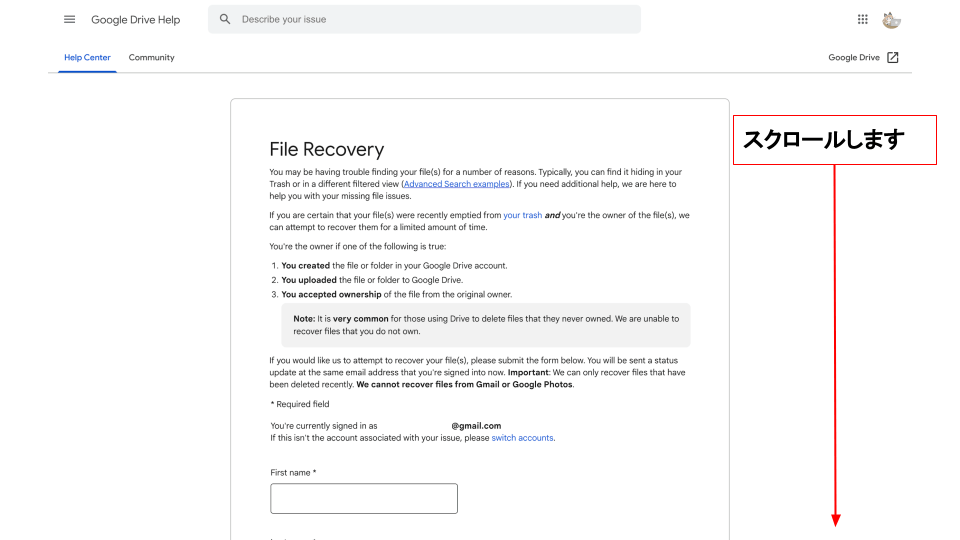Click the 'Describe your issue' search box
Image resolution: width=960 pixels, height=540 pixels.
point(430,19)
